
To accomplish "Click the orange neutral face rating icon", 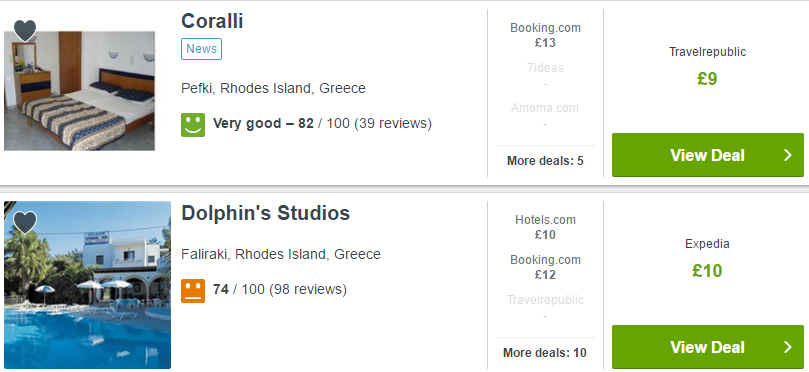I will 193,291.
